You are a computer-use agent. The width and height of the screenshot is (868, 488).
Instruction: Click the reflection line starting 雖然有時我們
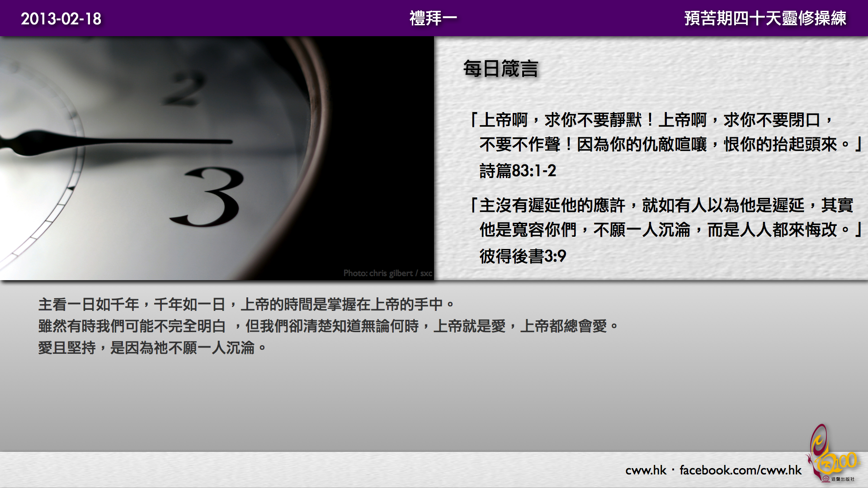(328, 326)
